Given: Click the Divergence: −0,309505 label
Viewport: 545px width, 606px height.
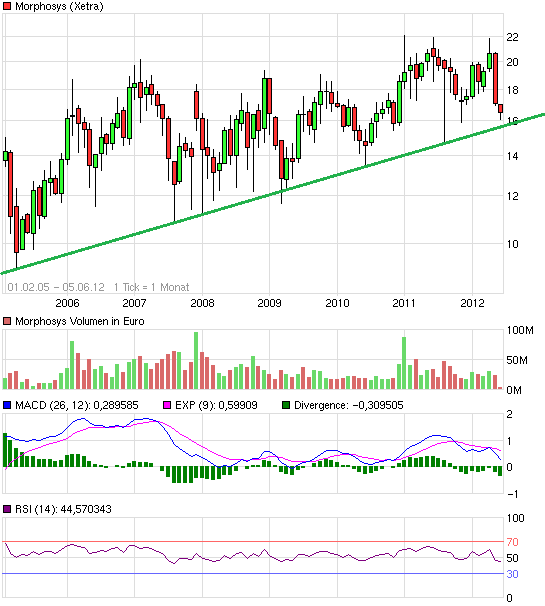Looking at the screenshot, I should tap(349, 405).
